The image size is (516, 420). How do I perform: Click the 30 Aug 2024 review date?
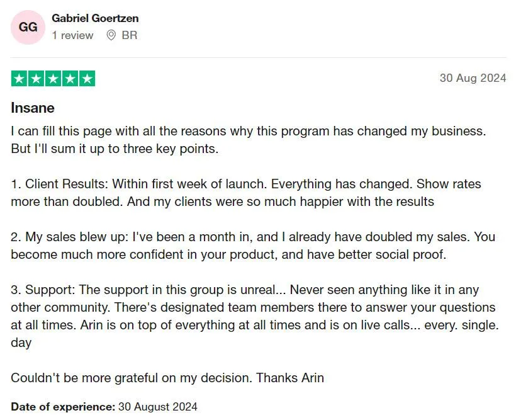[x=473, y=78]
